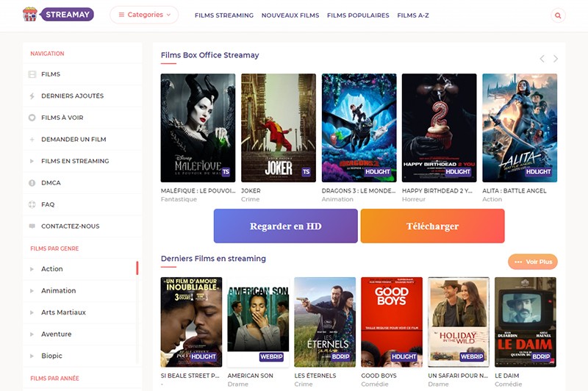
Task: Click the HDLIGHT badge on Dragons 3 poster
Action: (378, 172)
